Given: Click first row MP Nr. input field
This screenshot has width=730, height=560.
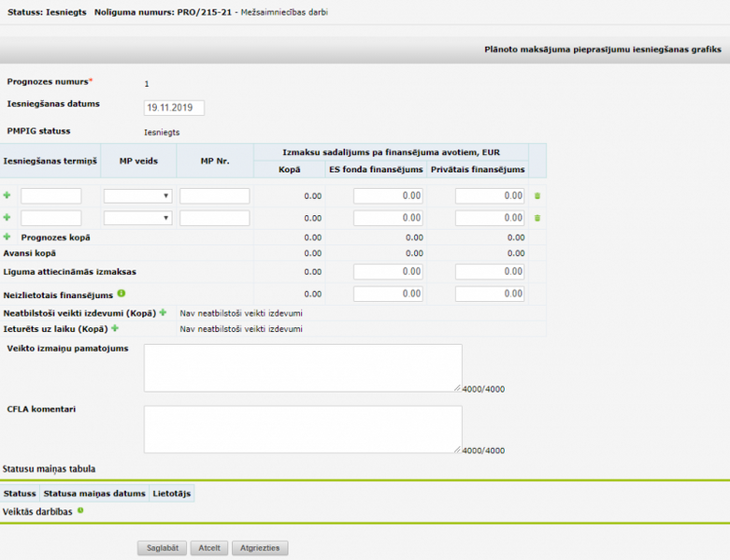Looking at the screenshot, I should 214,196.
